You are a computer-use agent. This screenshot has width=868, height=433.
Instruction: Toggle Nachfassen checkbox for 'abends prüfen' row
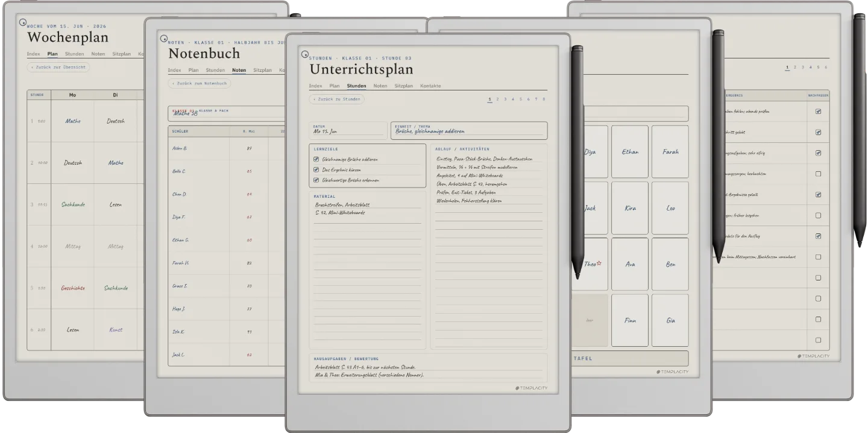pos(818,112)
